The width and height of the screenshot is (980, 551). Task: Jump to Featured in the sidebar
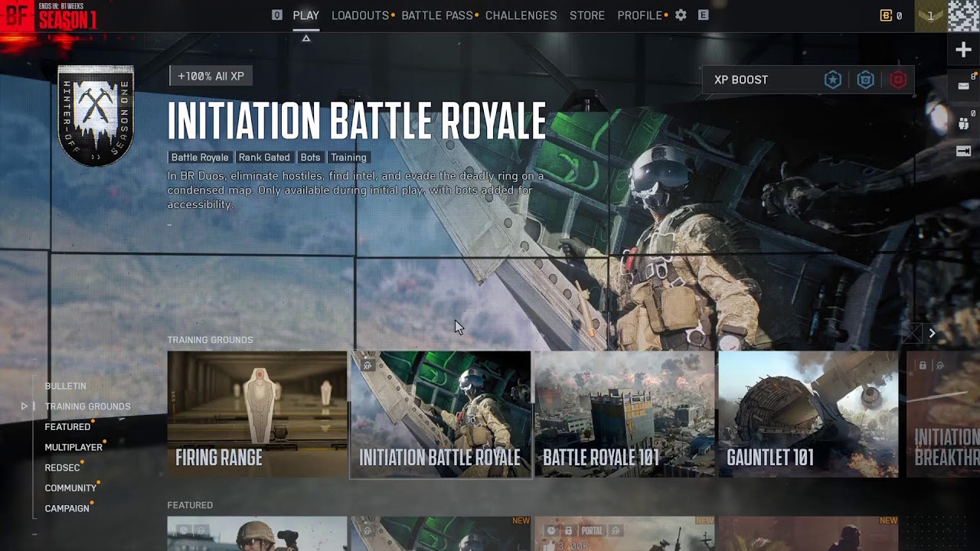67,427
